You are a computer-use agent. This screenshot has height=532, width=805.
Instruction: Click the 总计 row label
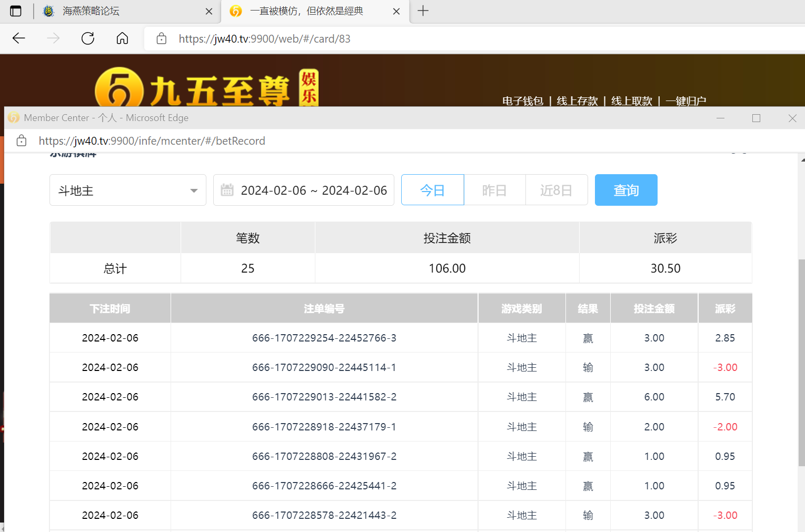tap(115, 268)
